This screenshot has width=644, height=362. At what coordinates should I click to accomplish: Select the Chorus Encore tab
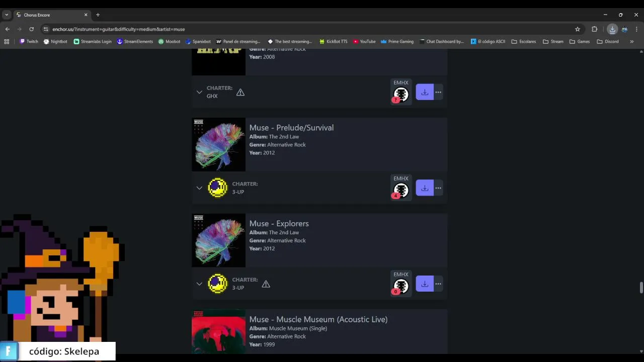click(52, 15)
